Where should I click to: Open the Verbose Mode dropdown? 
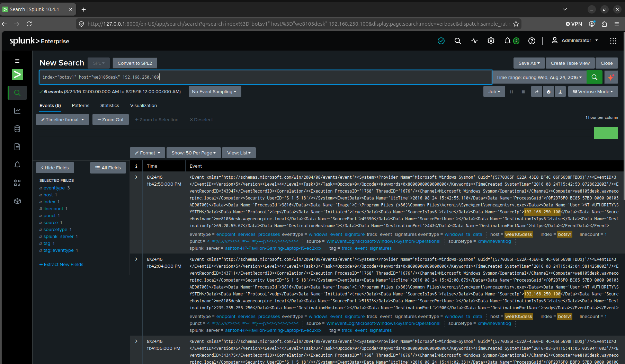click(593, 91)
